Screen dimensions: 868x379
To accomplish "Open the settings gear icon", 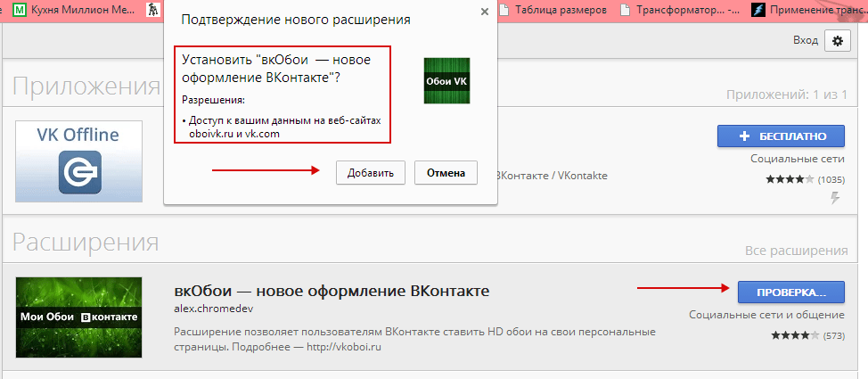I will 837,41.
